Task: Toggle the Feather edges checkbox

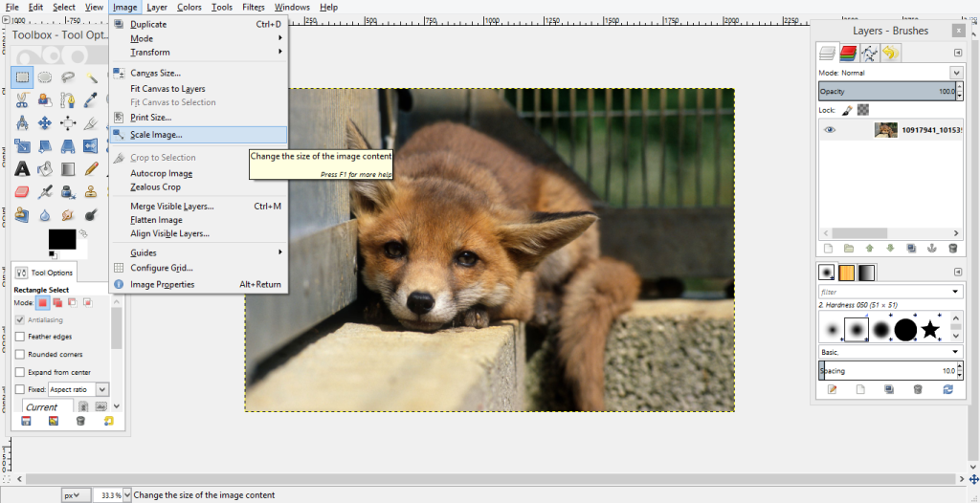Action: pyautogui.click(x=20, y=337)
